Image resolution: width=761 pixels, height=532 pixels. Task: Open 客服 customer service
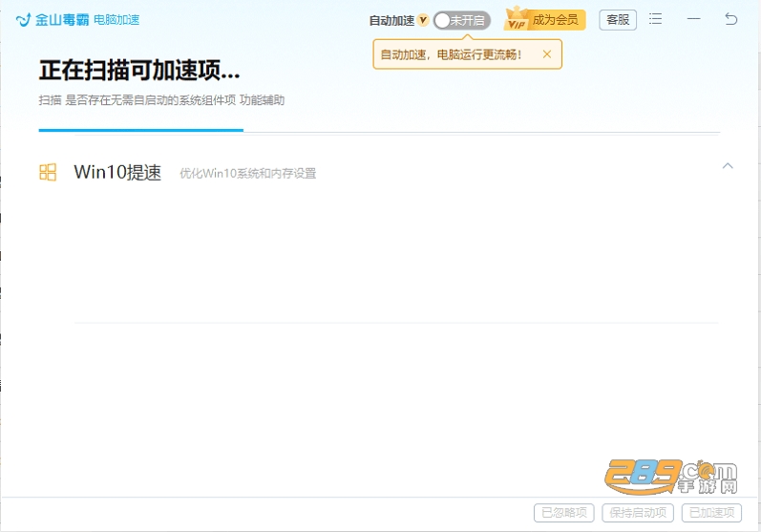point(618,20)
